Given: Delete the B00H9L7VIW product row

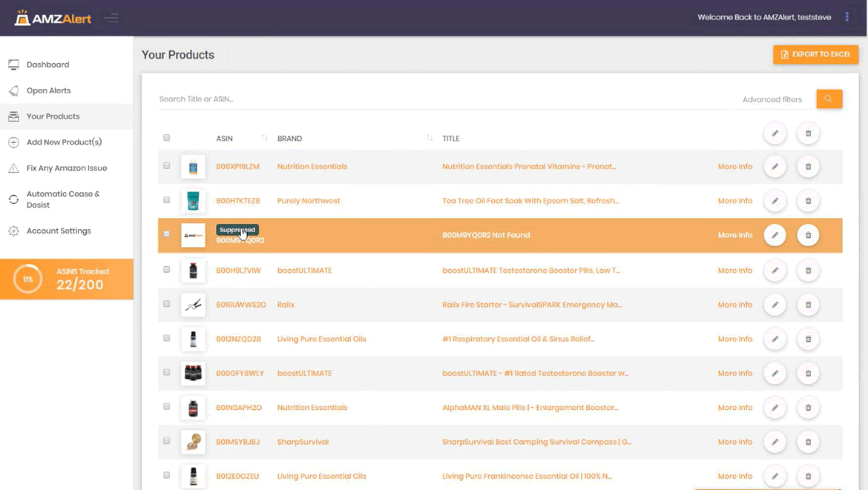Looking at the screenshot, I should pos(808,271).
